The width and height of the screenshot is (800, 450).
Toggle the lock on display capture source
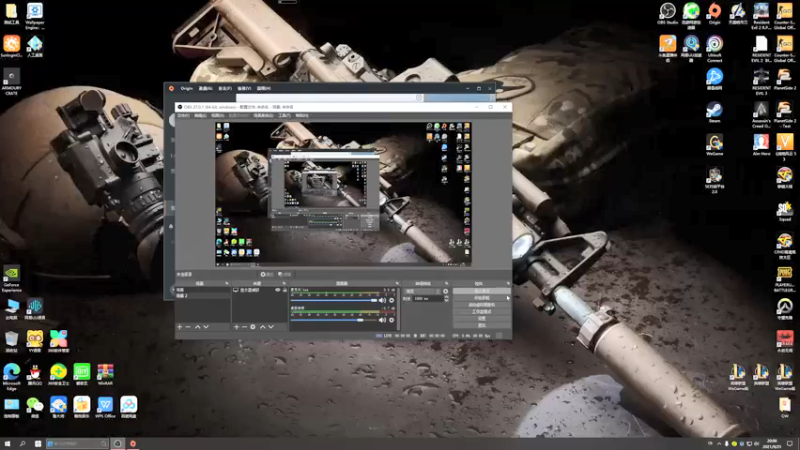click(285, 290)
